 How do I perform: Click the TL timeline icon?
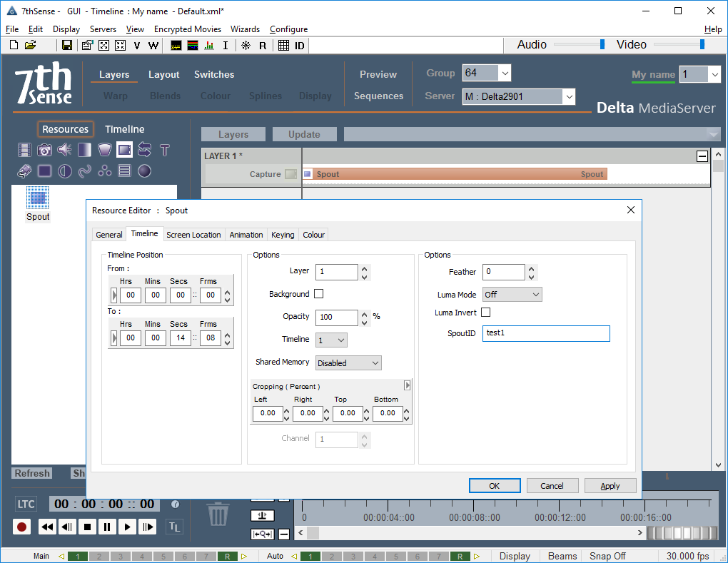(x=175, y=527)
